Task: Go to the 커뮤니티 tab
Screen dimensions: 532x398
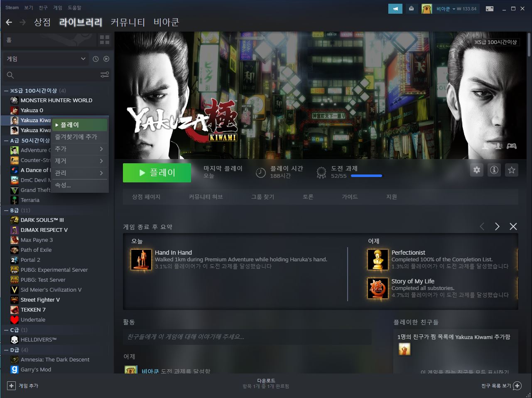Action: tap(127, 22)
